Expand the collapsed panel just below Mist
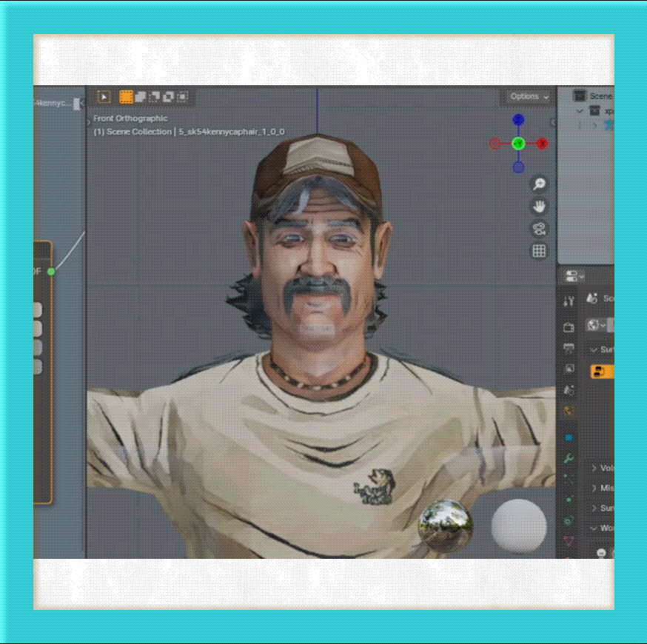Viewport: 647px width, 644px height. coord(594,508)
